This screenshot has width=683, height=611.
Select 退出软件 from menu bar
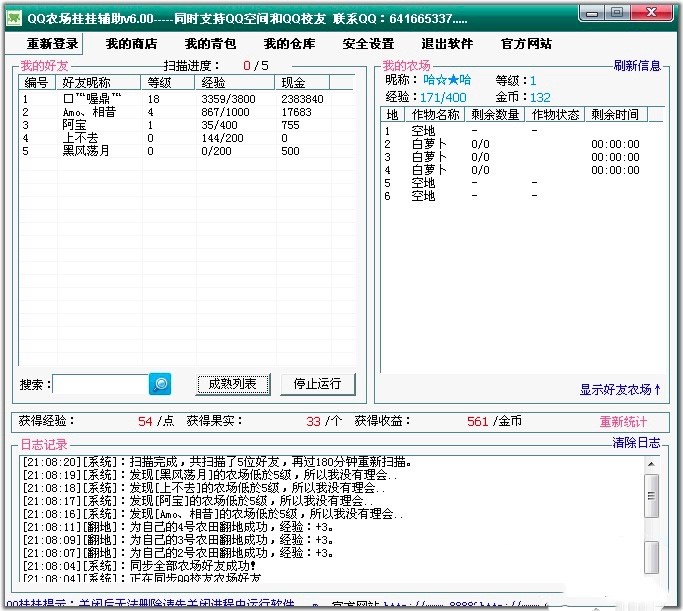(x=447, y=44)
